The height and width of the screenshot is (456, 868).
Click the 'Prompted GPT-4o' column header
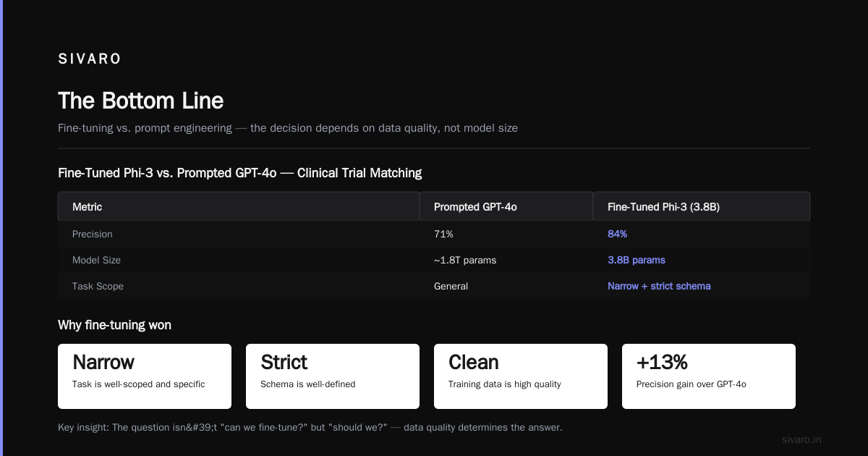pyautogui.click(x=506, y=206)
